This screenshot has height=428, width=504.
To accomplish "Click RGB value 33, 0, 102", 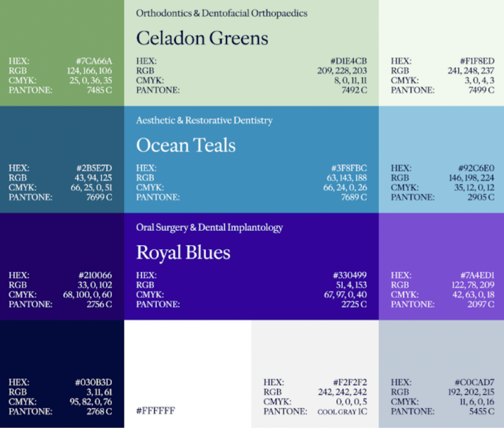I will [95, 285].
